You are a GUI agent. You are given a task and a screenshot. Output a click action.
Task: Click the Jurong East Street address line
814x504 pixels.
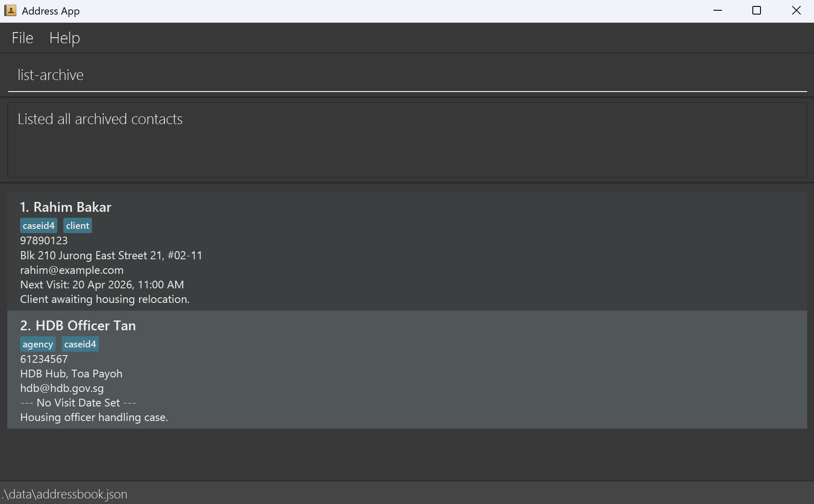tap(111, 256)
